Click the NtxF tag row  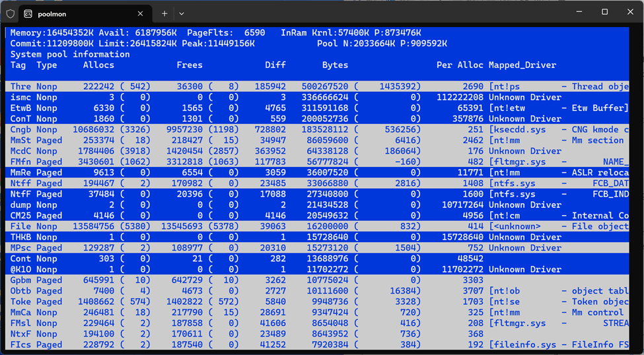tap(317, 334)
